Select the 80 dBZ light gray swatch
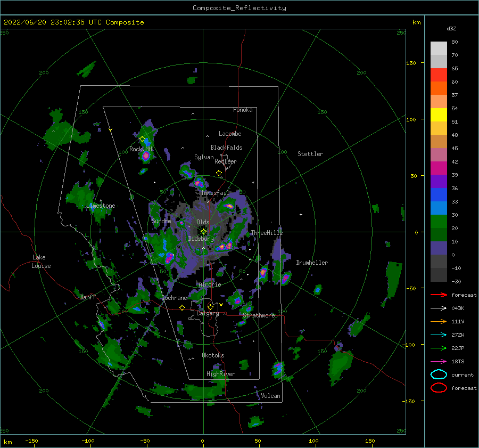 pyautogui.click(x=439, y=48)
